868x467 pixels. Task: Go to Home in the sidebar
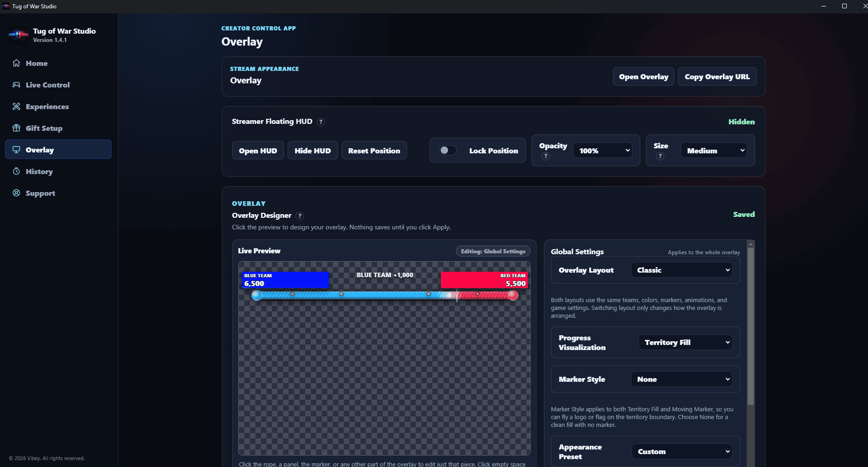click(x=58, y=63)
